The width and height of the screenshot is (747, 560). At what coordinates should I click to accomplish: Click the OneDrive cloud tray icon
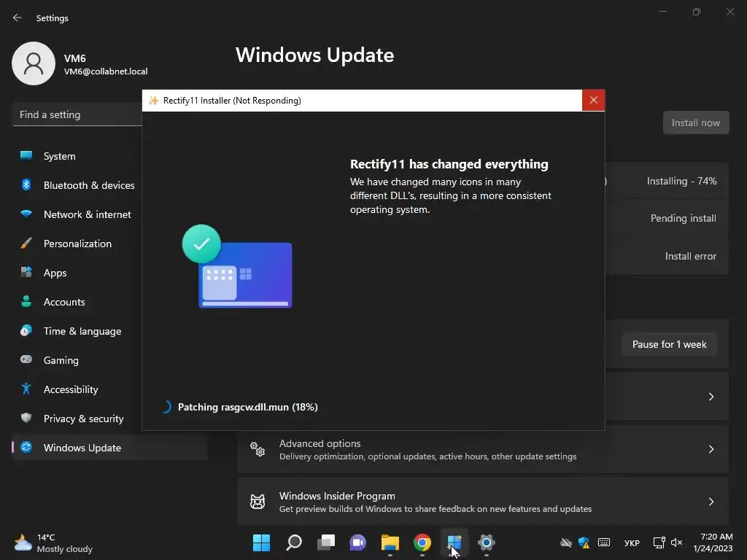[x=566, y=542]
